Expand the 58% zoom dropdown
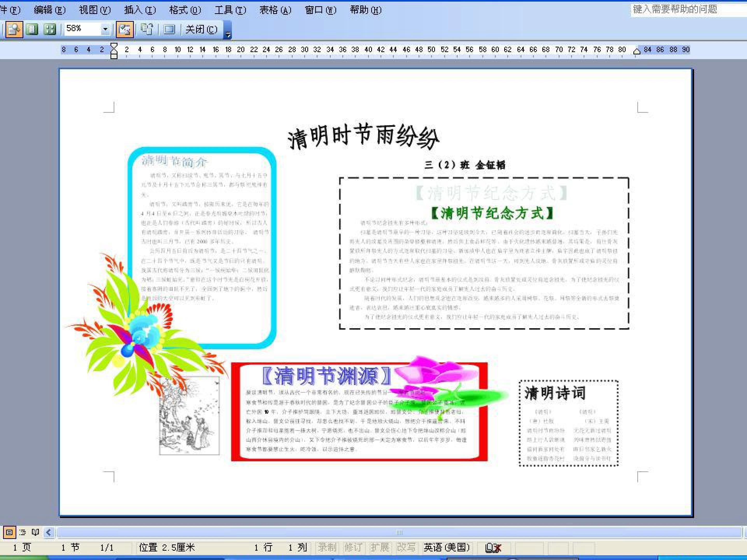Viewport: 747px width, 560px height. point(105,29)
